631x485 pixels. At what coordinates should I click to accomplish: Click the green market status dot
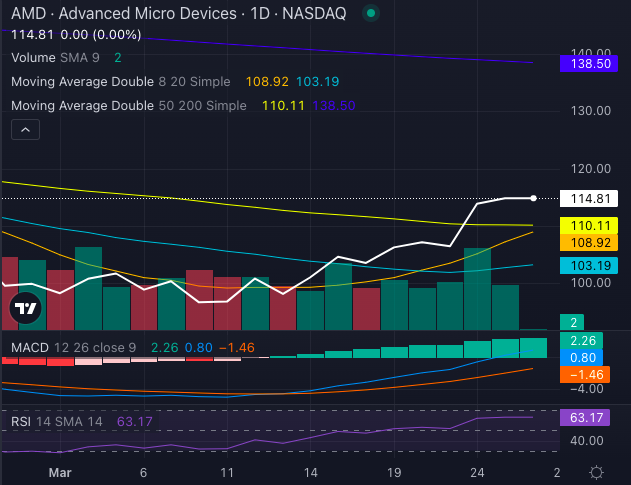point(371,14)
